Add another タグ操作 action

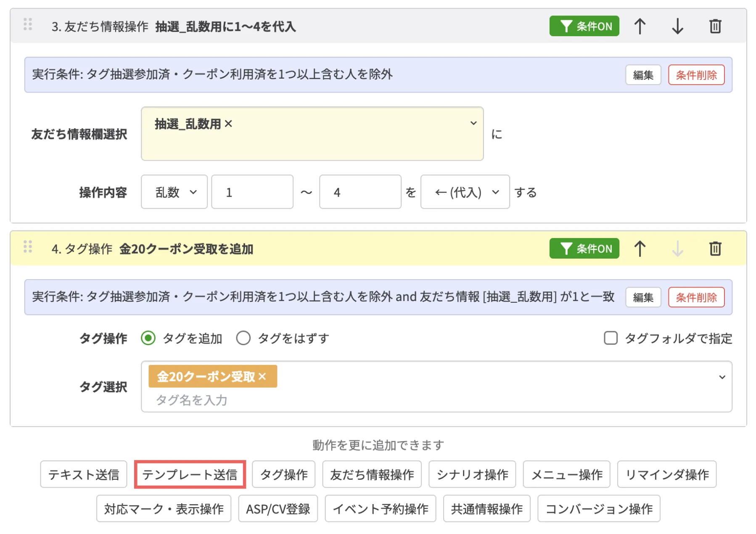tap(284, 474)
